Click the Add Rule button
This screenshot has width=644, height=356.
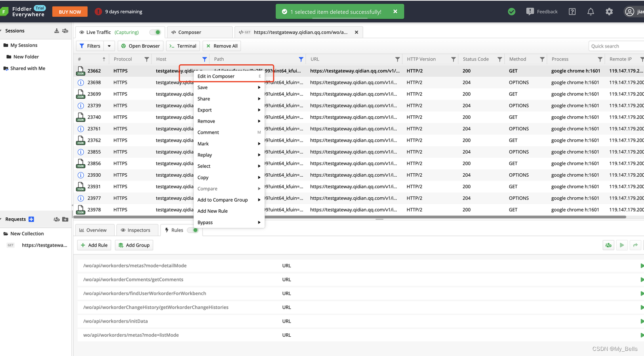94,245
